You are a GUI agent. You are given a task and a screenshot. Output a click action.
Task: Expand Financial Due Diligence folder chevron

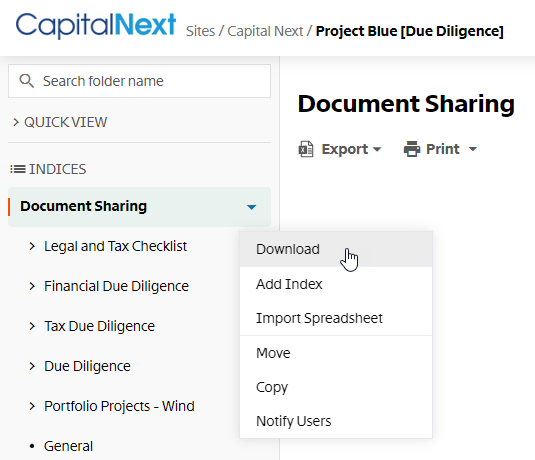[32, 286]
